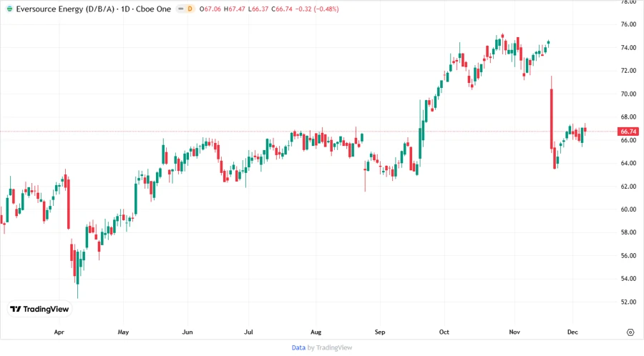Click the Eversource Energy (D/B/A) symbol title
644x356 pixels.
click(x=65, y=9)
